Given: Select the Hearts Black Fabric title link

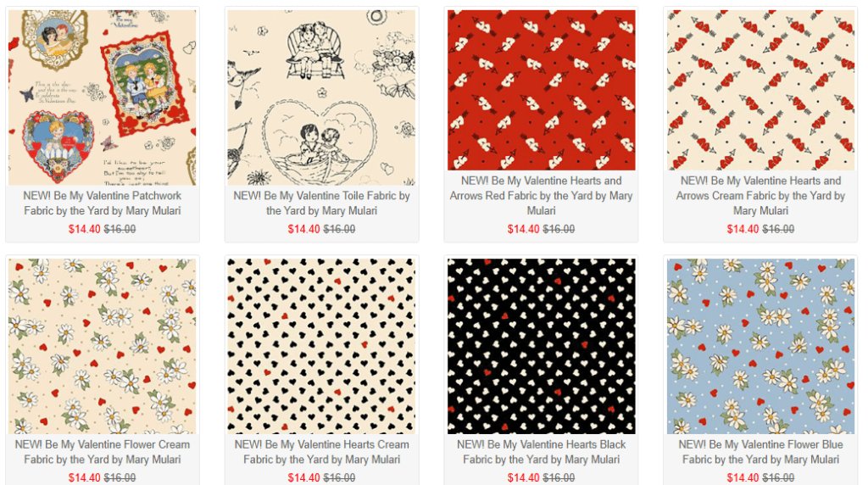Looking at the screenshot, I should click(542, 452).
